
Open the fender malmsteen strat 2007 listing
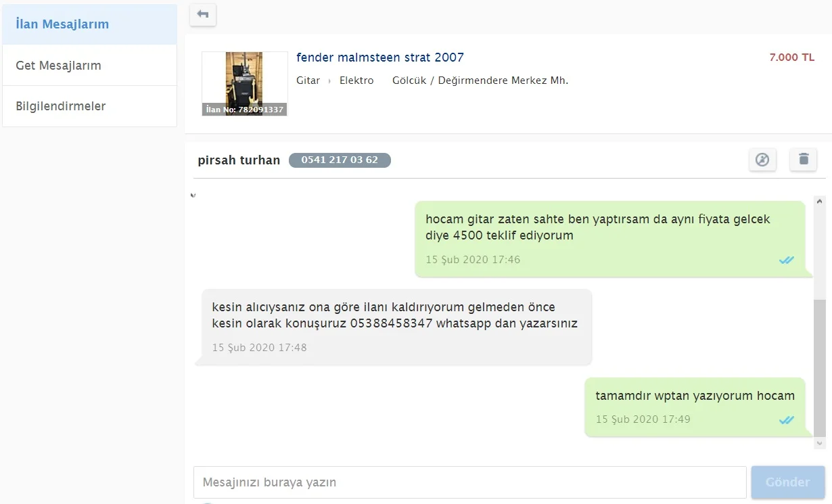[x=379, y=58]
